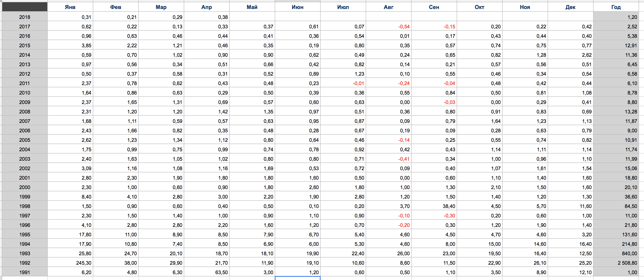Select the Год column header
This screenshot has width=644, height=280.
[616, 7]
